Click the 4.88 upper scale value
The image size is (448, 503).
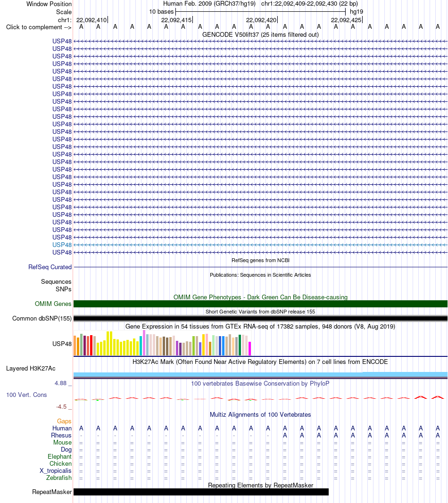tap(60, 383)
